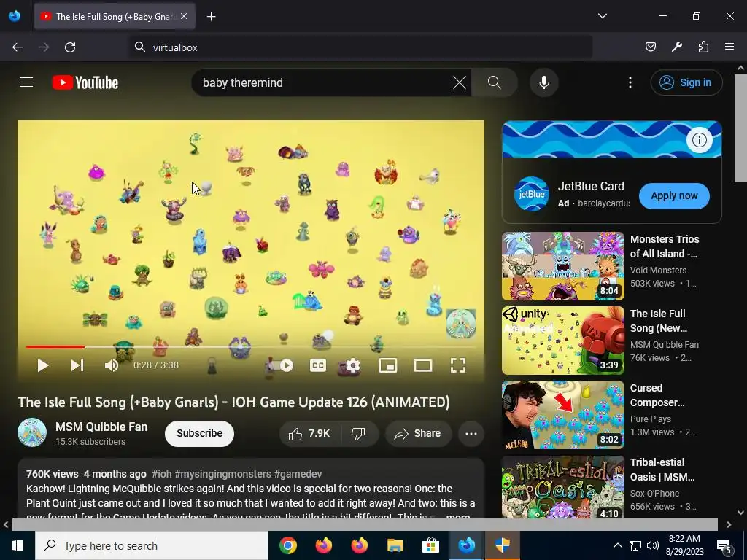Skip to the next video

[x=77, y=365]
